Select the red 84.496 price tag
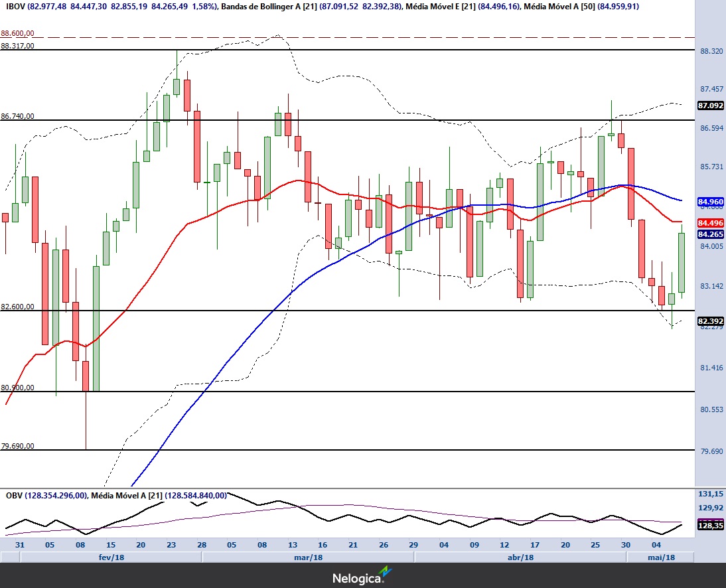Image resolution: width=726 pixels, height=588 pixels. point(710,223)
